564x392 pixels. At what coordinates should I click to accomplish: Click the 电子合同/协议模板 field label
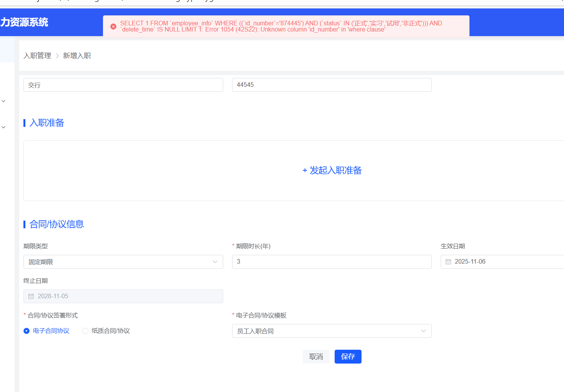261,316
